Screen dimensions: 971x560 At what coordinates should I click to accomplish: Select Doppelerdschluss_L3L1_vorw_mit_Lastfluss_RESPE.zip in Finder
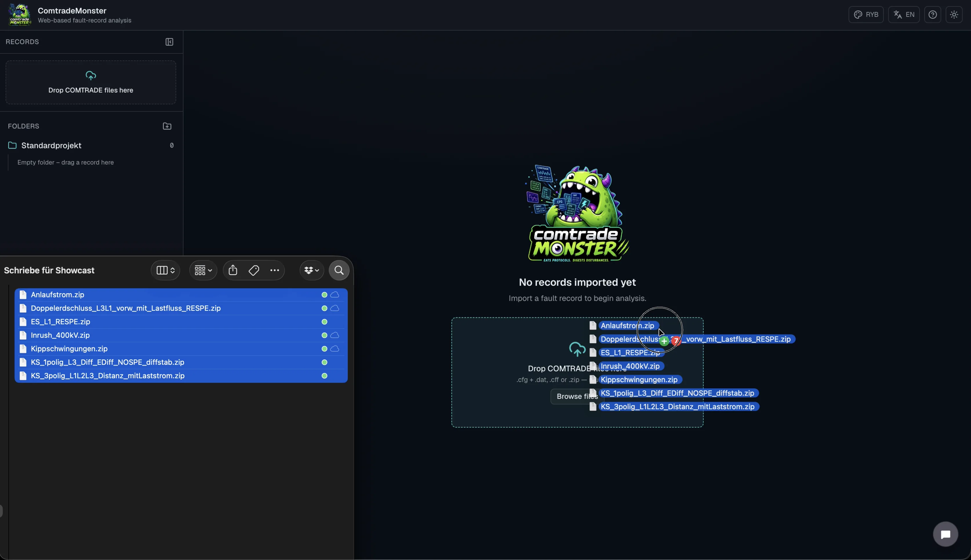pos(181,308)
